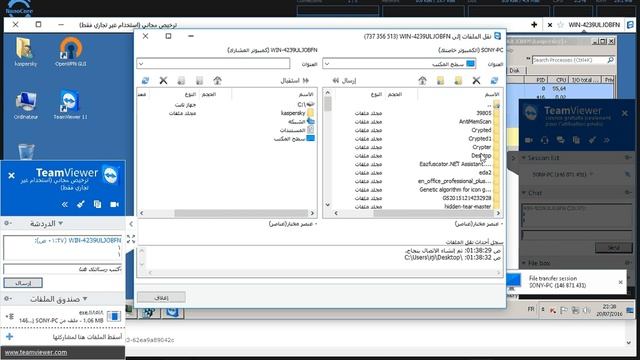Toggle fullscreen with the expand arrows icon
The height and width of the screenshot is (360, 640).
click(131, 239)
